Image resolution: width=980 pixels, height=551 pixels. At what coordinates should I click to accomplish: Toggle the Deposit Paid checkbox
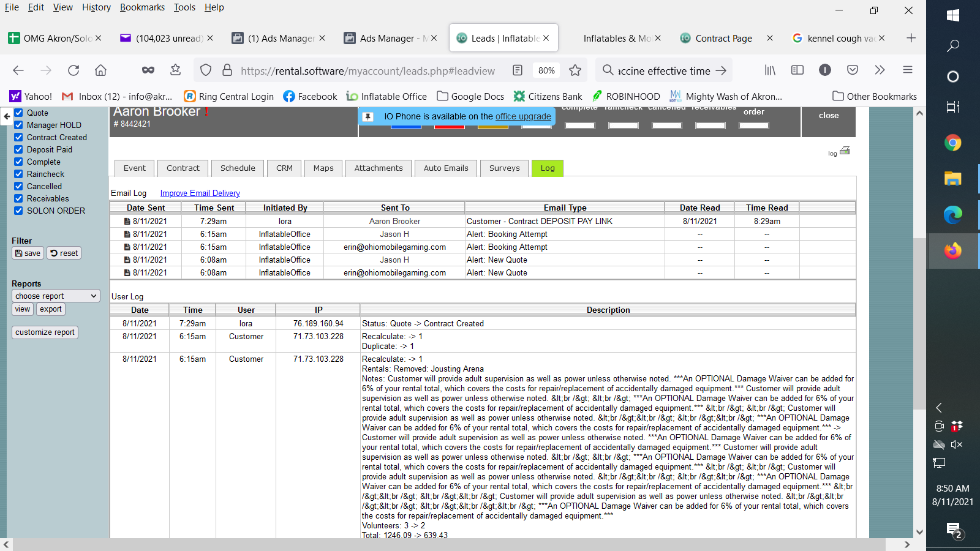(x=18, y=149)
